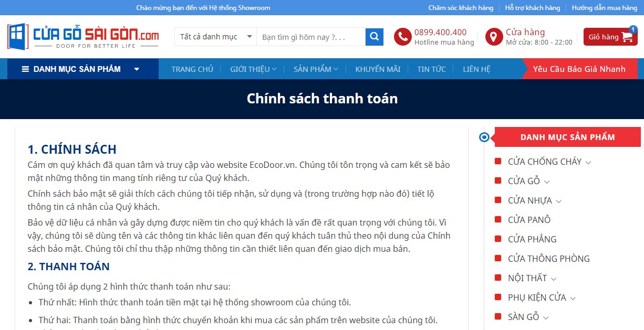Click the Hotline mua hàng label

point(444,42)
